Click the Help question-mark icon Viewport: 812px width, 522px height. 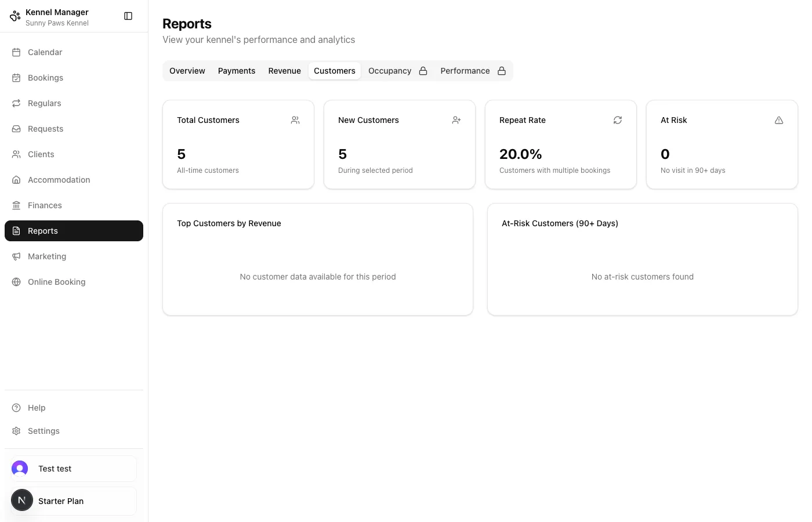click(16, 408)
